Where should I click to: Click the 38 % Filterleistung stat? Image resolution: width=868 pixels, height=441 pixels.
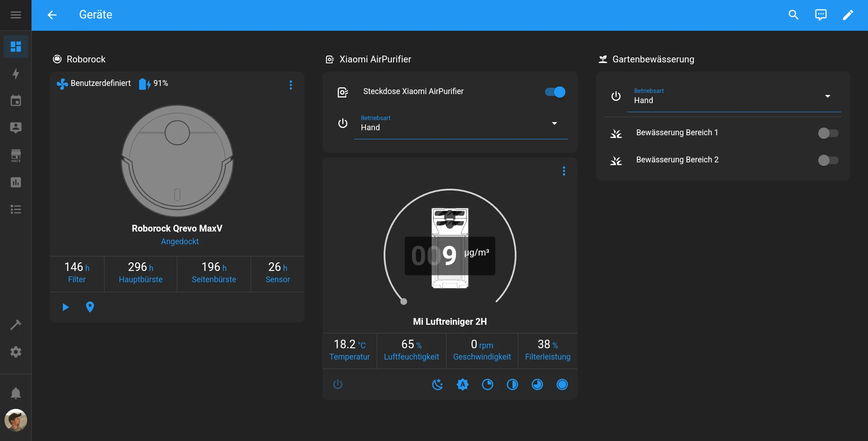[x=548, y=350]
